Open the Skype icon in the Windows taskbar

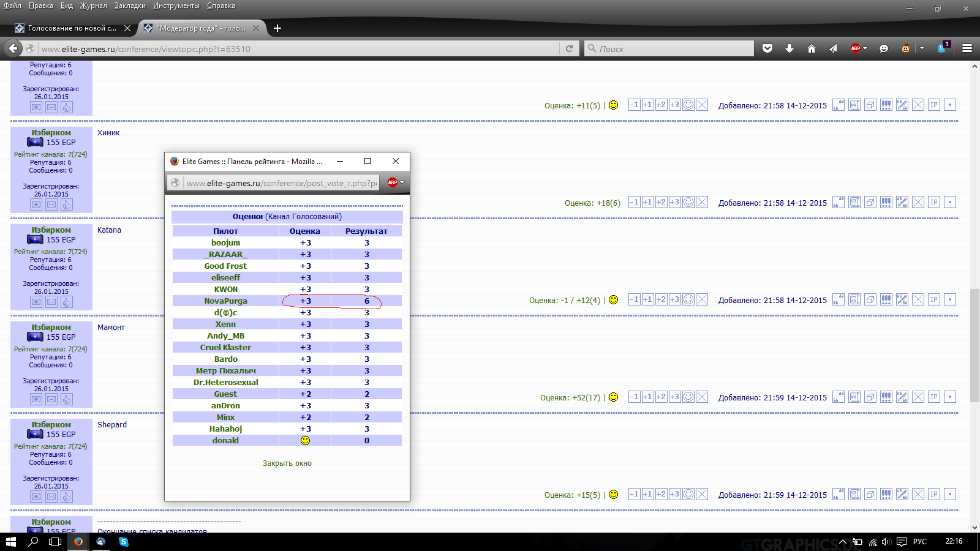124,542
